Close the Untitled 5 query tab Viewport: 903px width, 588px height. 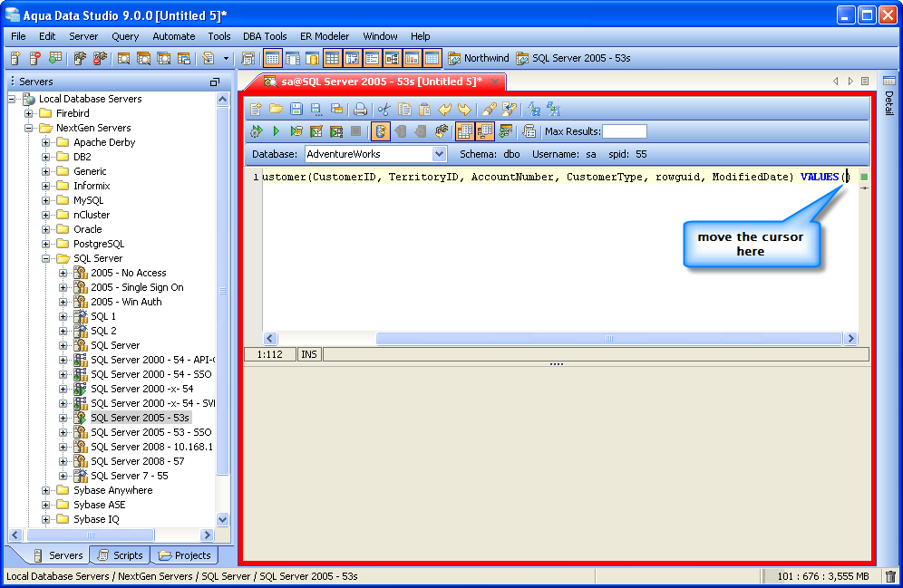tap(495, 82)
